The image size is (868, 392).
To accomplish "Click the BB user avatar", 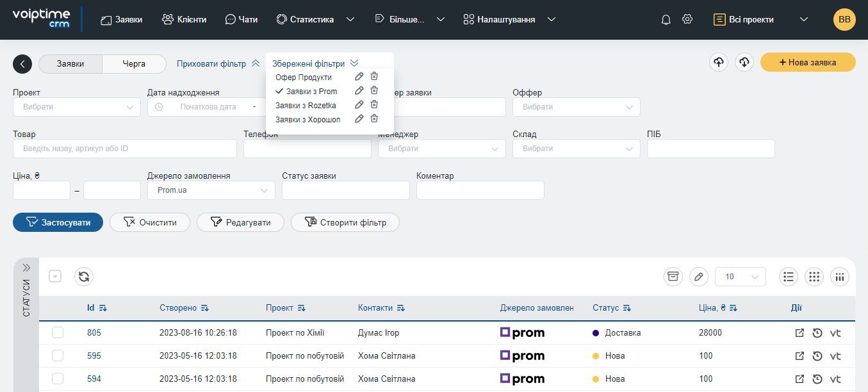I will pyautogui.click(x=844, y=19).
